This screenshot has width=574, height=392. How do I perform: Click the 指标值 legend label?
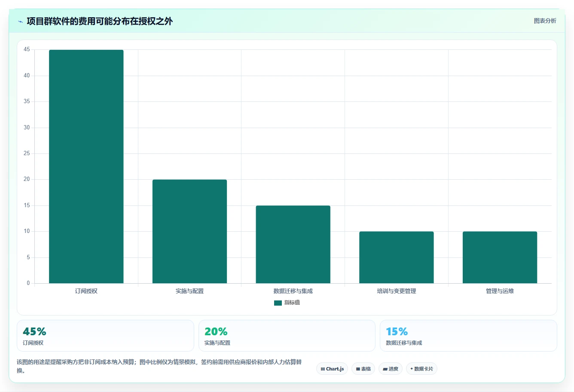(292, 303)
